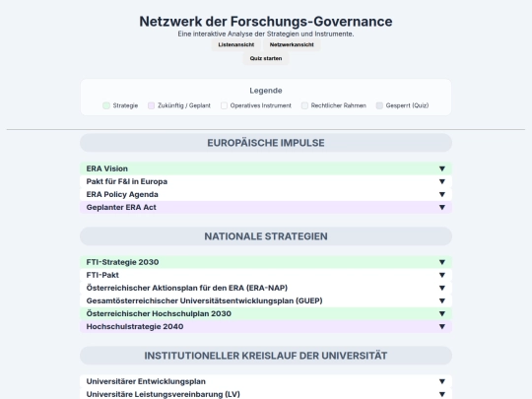Click the Österreichischer Hochschulplan 2030 text
The image size is (532, 399).
159,313
